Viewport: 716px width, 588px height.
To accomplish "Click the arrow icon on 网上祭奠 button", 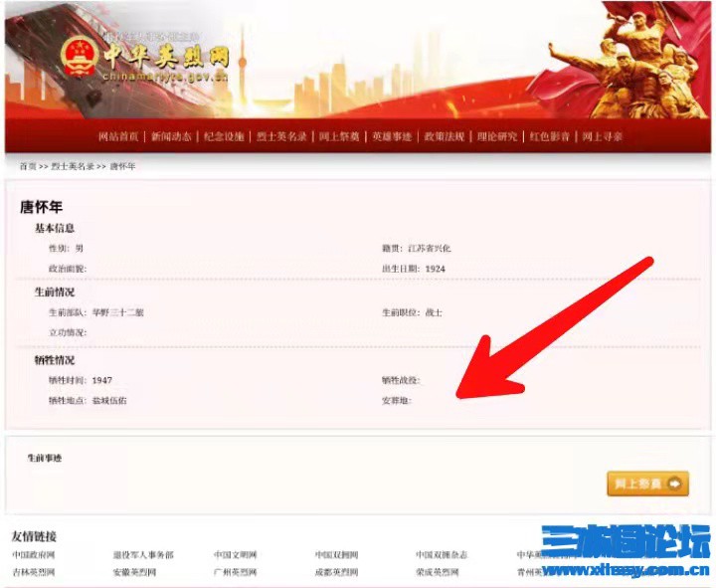I will tap(674, 484).
